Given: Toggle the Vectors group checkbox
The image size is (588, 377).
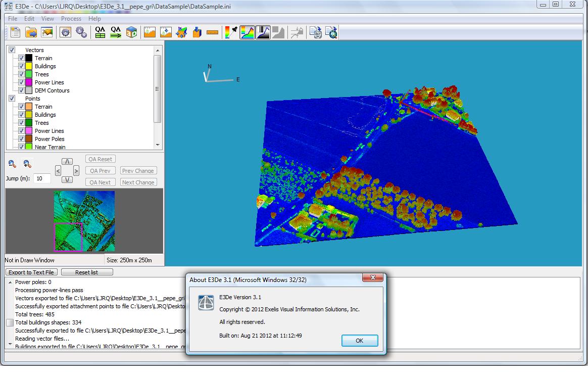Looking at the screenshot, I should [12, 50].
